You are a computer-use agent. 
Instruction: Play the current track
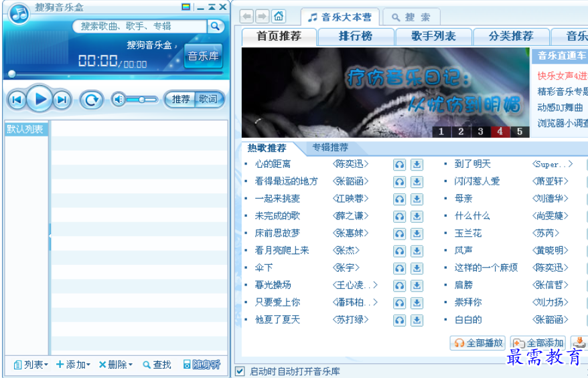pyautogui.click(x=40, y=99)
